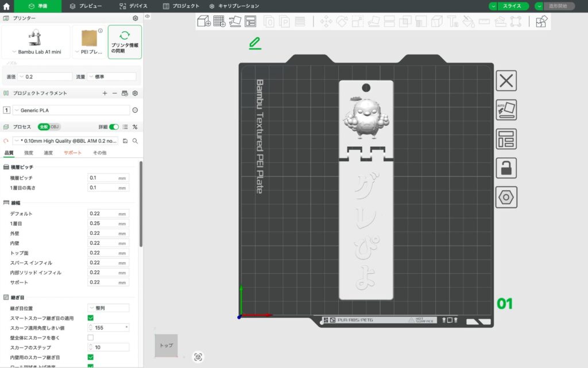This screenshot has height=368, width=588.
Task: Open the 継ぎ目位置 整列 dropdown
Action: [109, 308]
